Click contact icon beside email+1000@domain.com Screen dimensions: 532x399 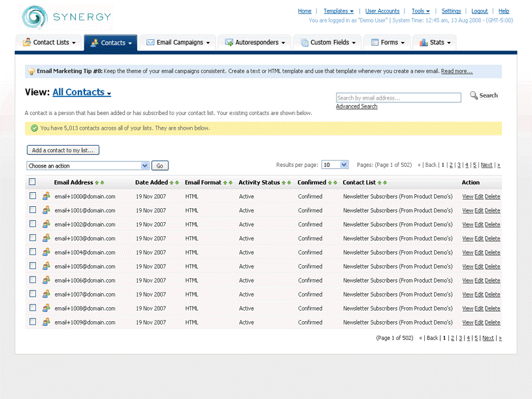(x=46, y=197)
